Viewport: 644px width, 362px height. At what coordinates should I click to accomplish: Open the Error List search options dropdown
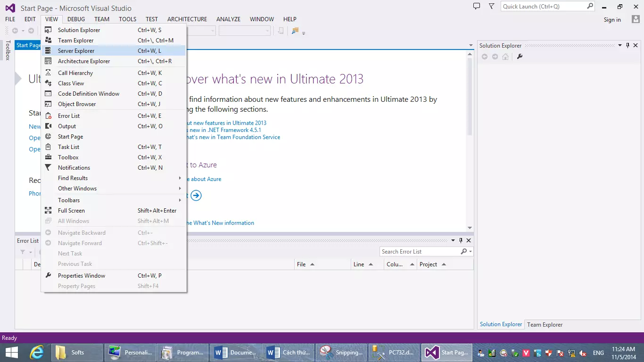coord(471,252)
